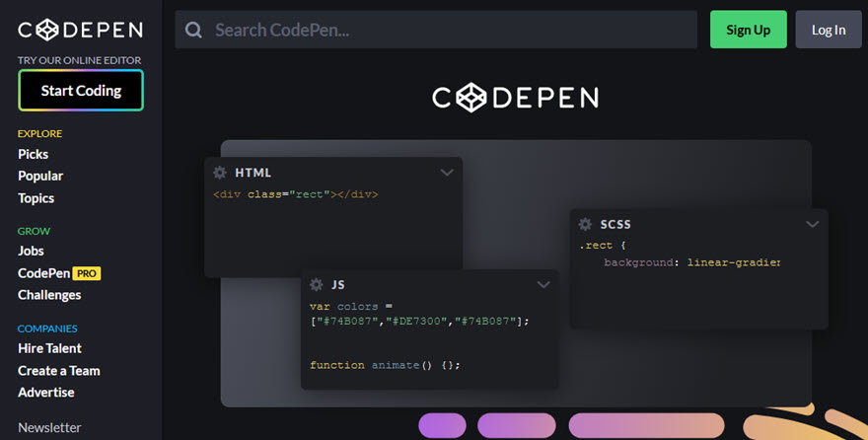Go to Jobs in the Grow section

pos(31,251)
